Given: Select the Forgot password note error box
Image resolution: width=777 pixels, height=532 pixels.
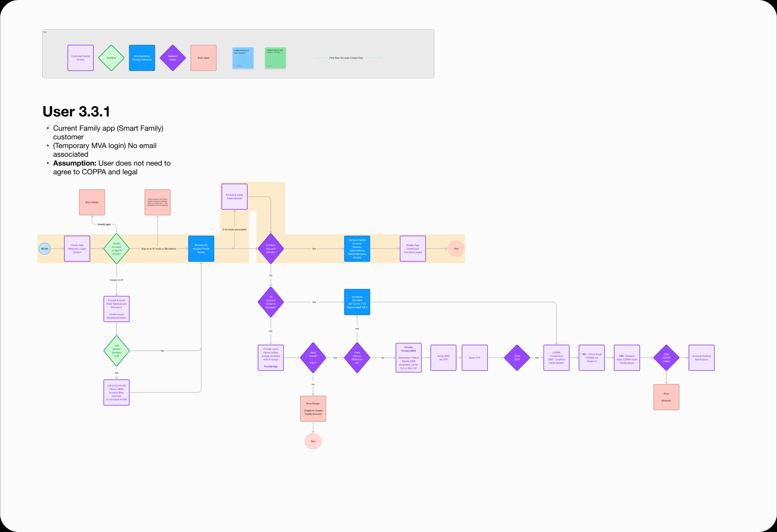Looking at the screenshot, I should click(158, 203).
